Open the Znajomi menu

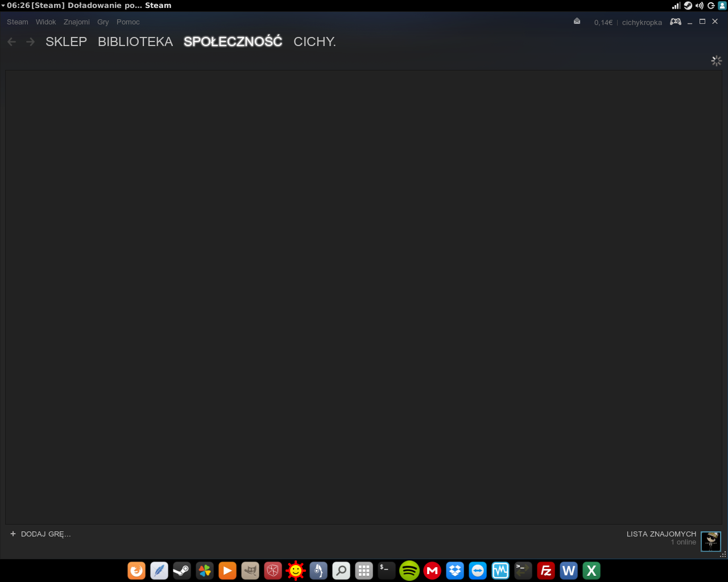coord(77,22)
